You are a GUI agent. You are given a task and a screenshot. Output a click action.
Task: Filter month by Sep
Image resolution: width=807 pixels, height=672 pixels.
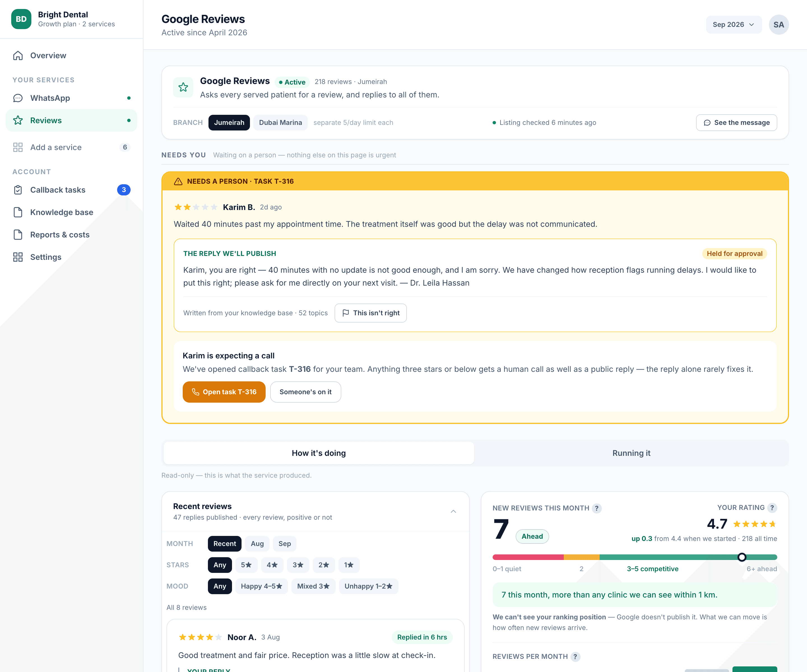click(285, 544)
